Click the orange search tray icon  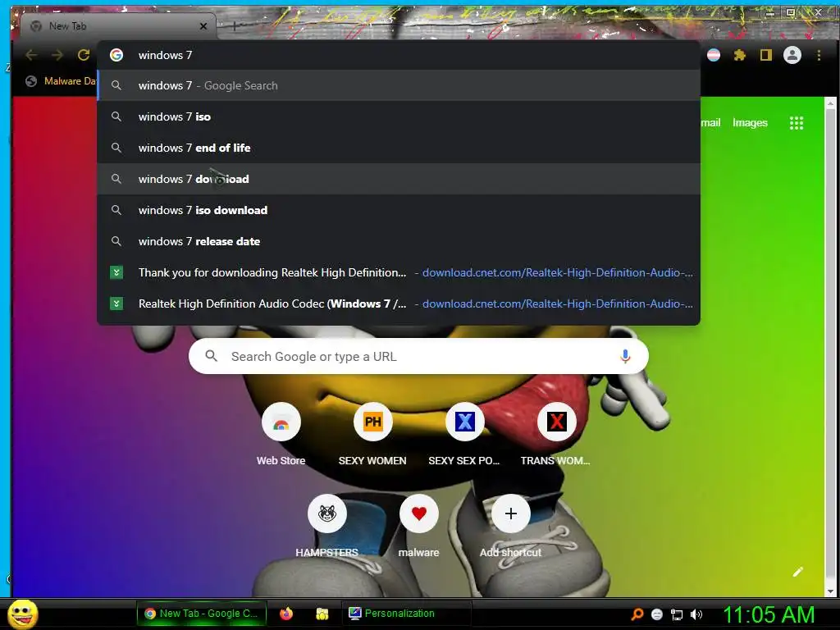pyautogui.click(x=637, y=614)
